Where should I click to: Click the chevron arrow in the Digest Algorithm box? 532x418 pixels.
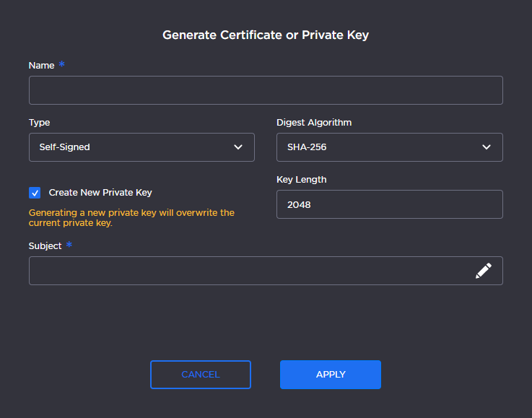click(x=487, y=147)
